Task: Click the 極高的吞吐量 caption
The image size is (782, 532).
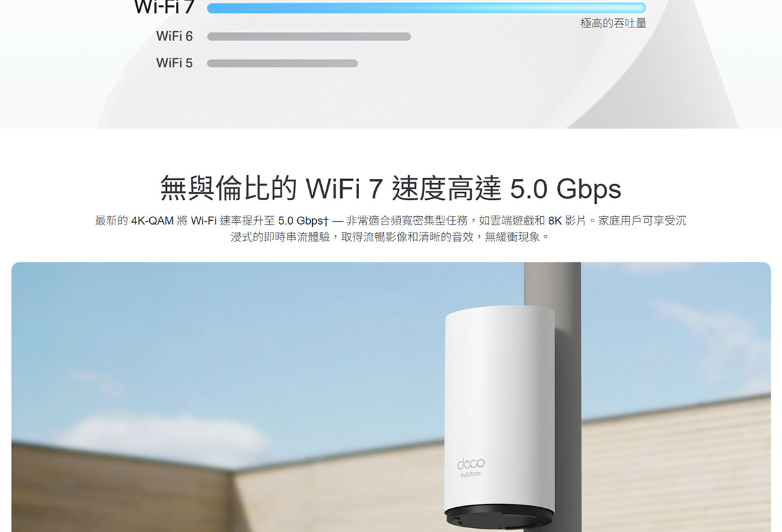Action: coord(613,23)
